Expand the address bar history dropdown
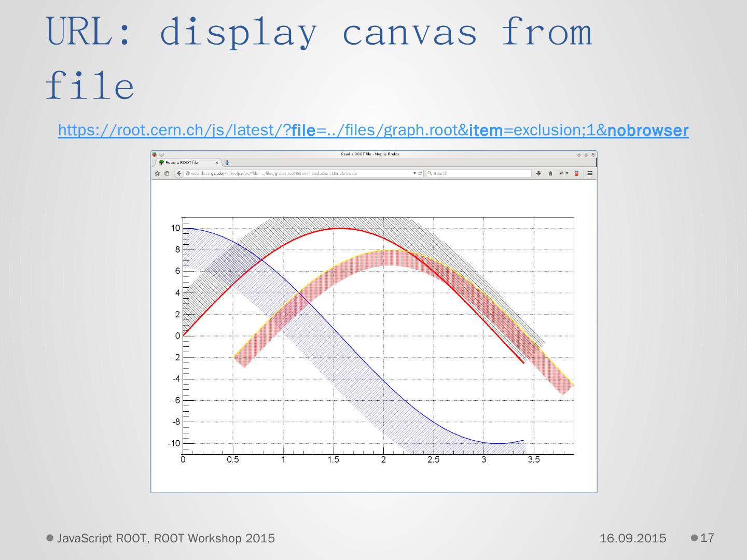 coord(414,173)
